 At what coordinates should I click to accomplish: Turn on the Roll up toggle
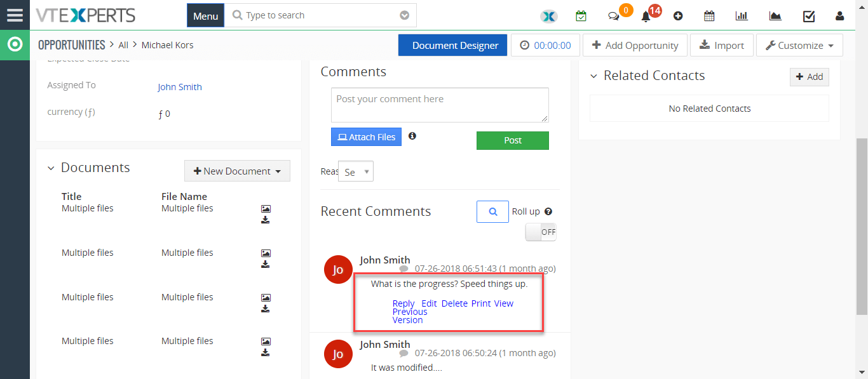541,232
